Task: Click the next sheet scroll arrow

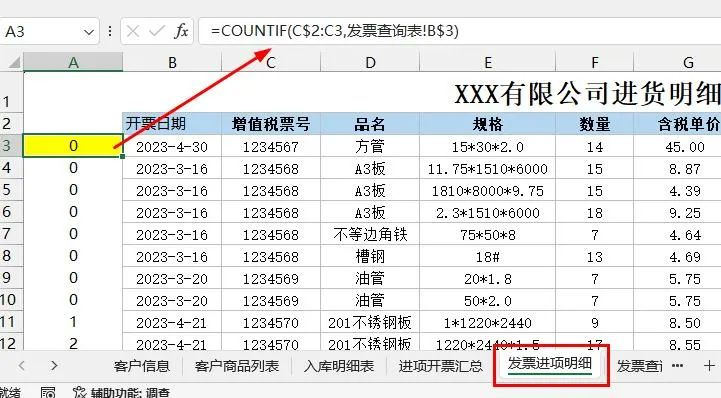Action: pyautogui.click(x=54, y=366)
